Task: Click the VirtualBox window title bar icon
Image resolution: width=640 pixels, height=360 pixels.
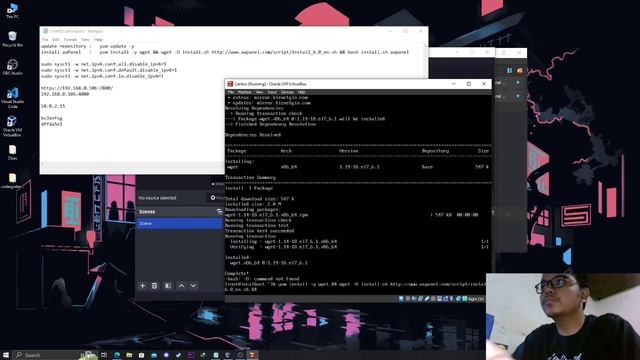Action: (x=230, y=84)
